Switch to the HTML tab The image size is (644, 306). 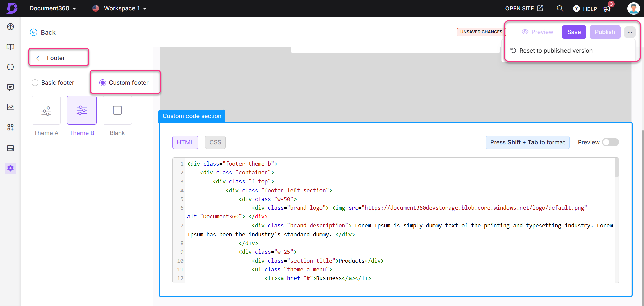(x=185, y=142)
